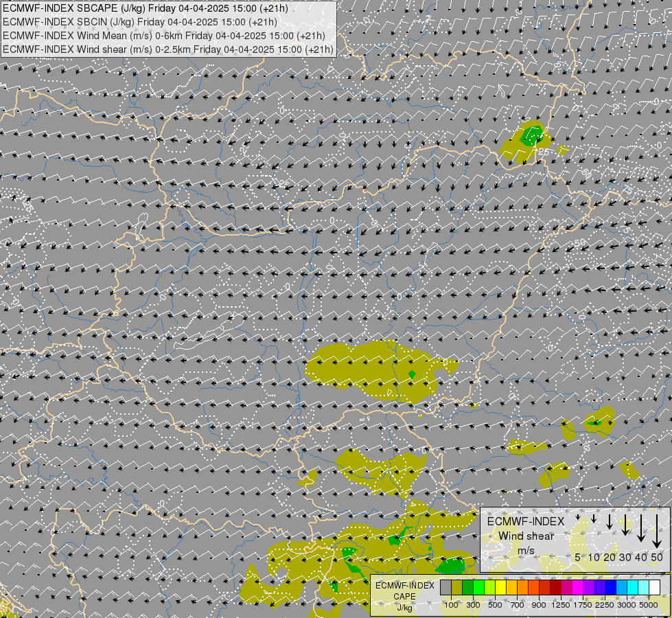
Task: Click the '30' label in wind shear legend
Action: pos(625,557)
